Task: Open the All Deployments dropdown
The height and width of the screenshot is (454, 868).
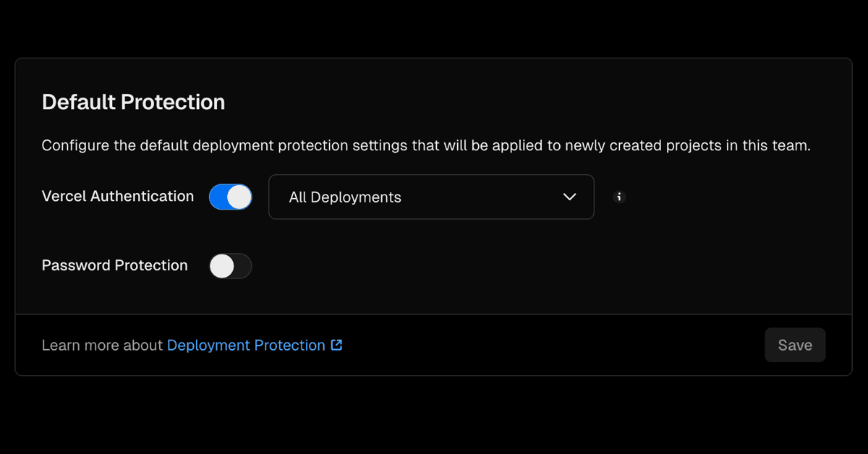Action: (x=431, y=197)
